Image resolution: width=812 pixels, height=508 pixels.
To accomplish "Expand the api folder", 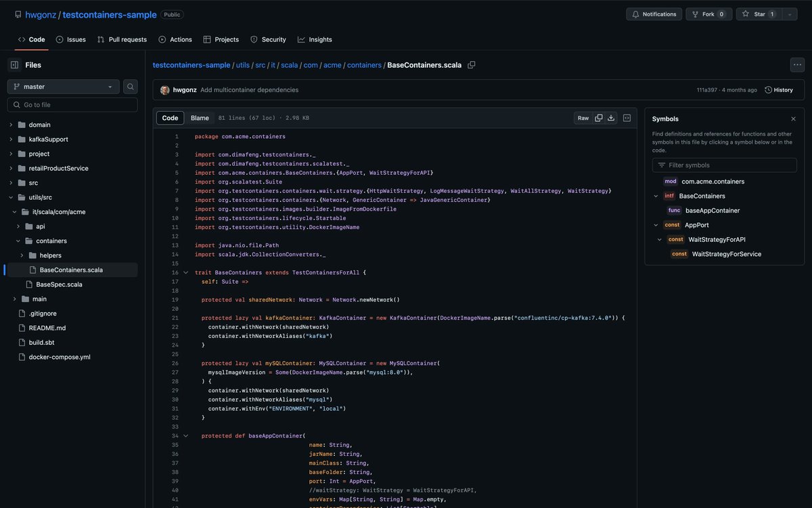I will [x=18, y=226].
